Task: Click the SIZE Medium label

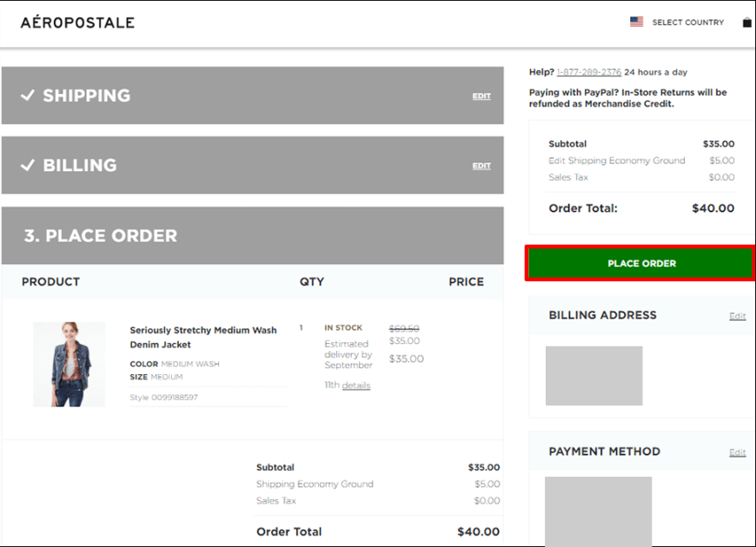Action: [156, 377]
